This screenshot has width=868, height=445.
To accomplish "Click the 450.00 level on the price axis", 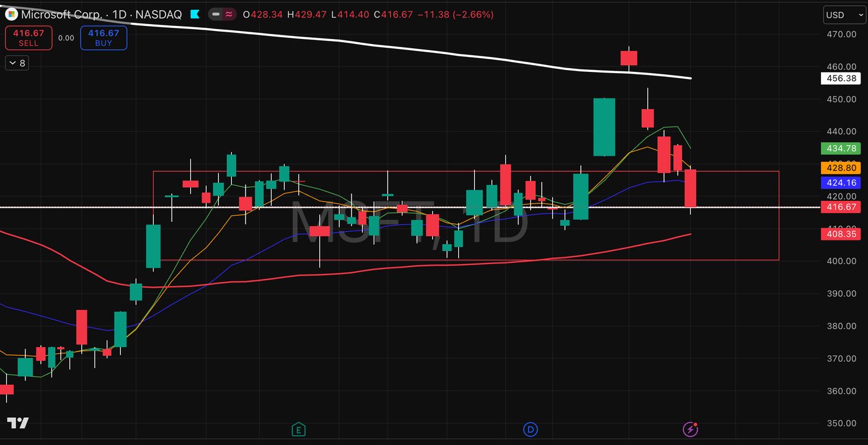I will 842,99.
